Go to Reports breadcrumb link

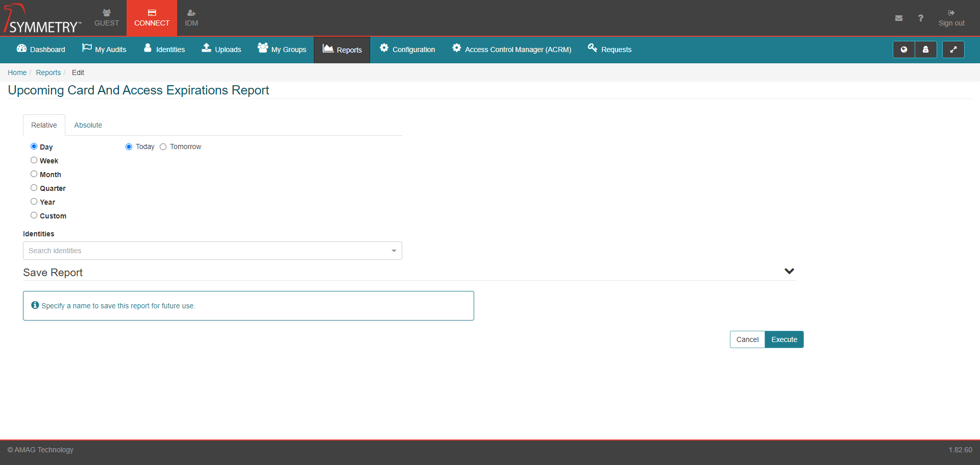48,72
